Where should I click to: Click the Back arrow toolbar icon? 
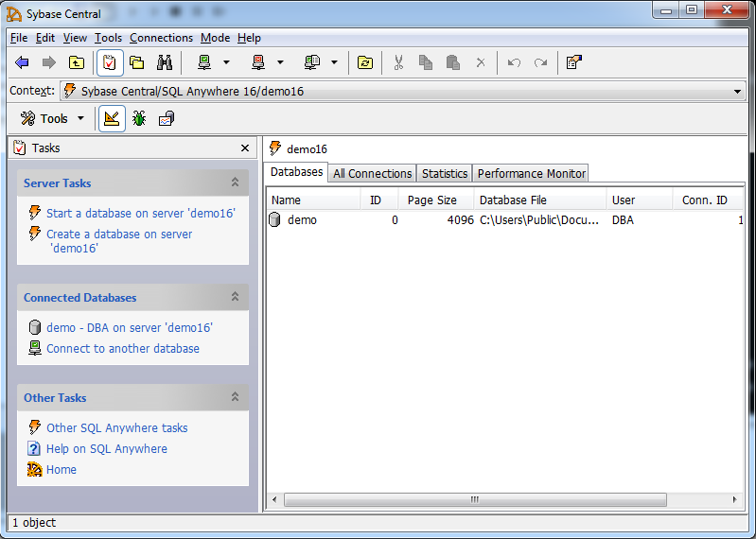click(22, 62)
